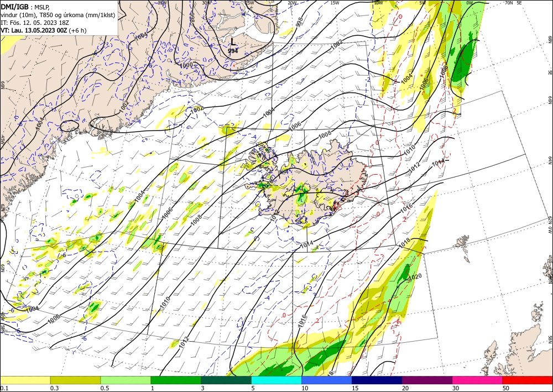Click the '1020' isobar label
The image size is (553, 392).
(x=415, y=278)
